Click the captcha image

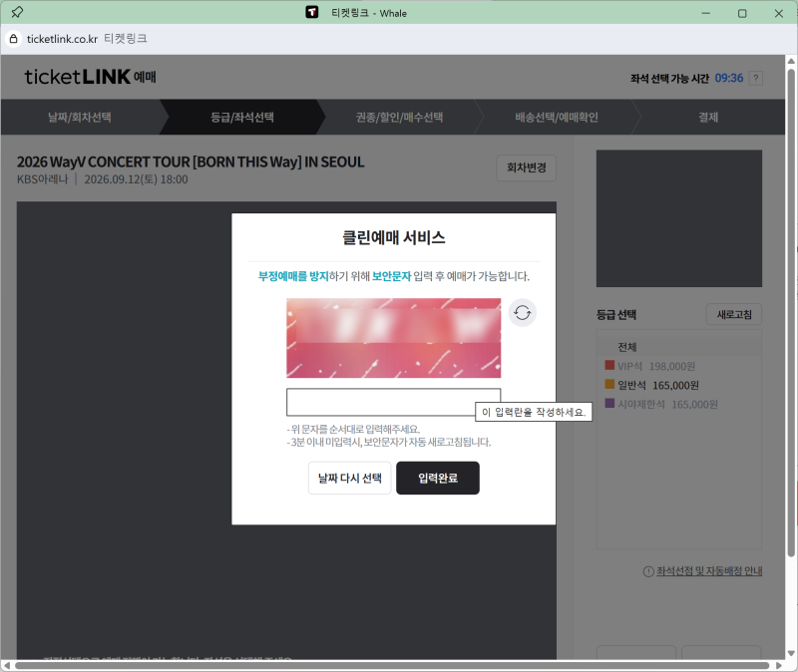pyautogui.click(x=393, y=338)
